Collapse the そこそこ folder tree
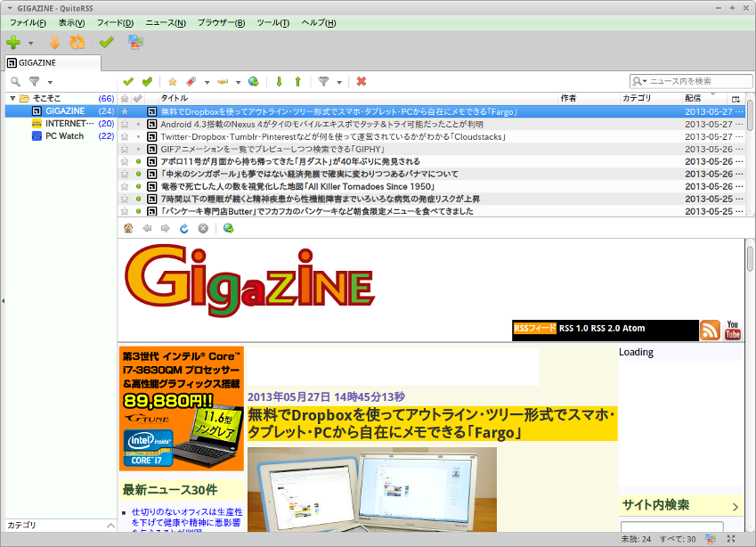756x547 pixels. [13, 98]
